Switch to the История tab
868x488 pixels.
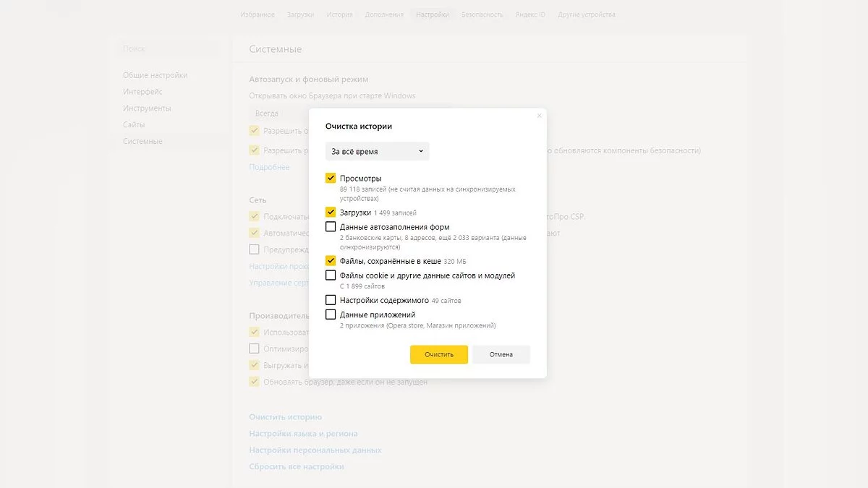pyautogui.click(x=339, y=14)
